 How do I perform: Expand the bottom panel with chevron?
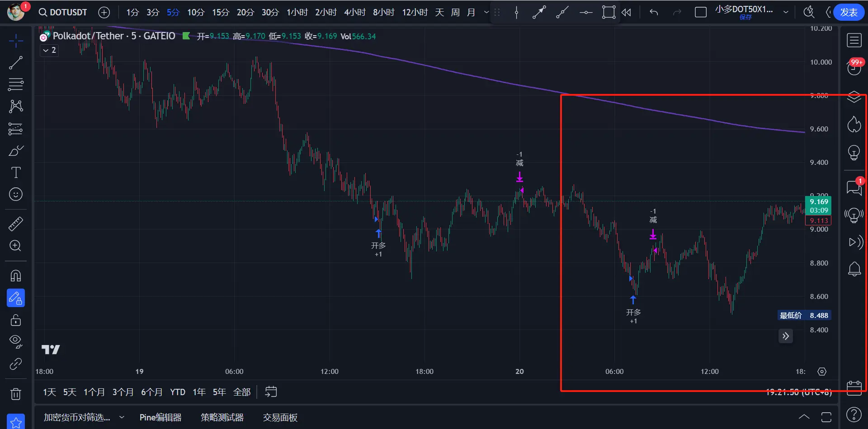[x=804, y=417]
